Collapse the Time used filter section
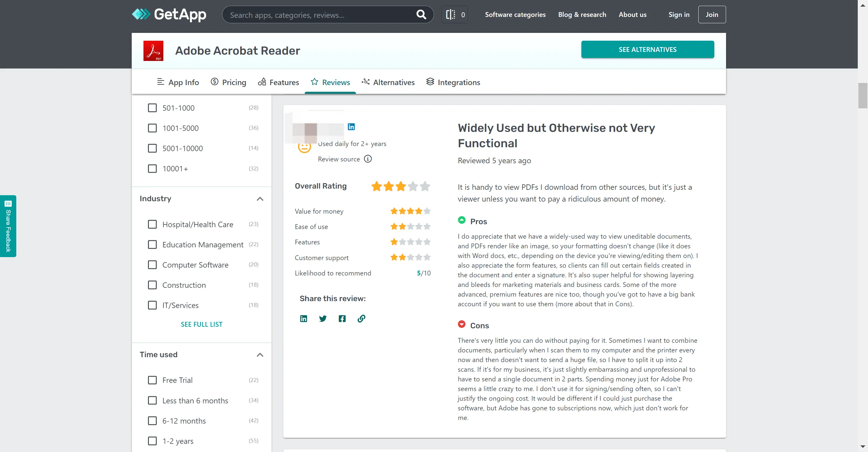The width and height of the screenshot is (868, 452). [x=260, y=355]
